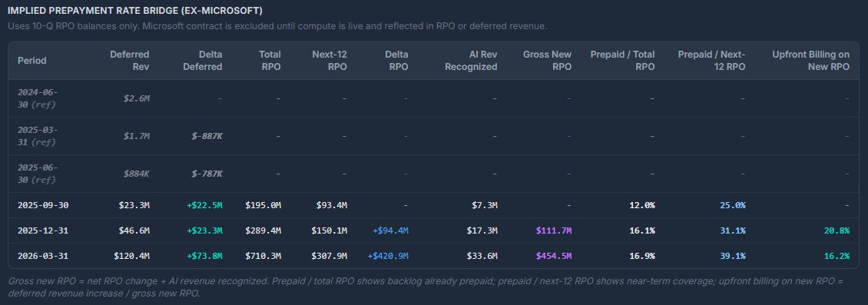This screenshot has height=305, width=868.
Task: Click the 20.8% upfront billing value
Action: [x=837, y=230]
